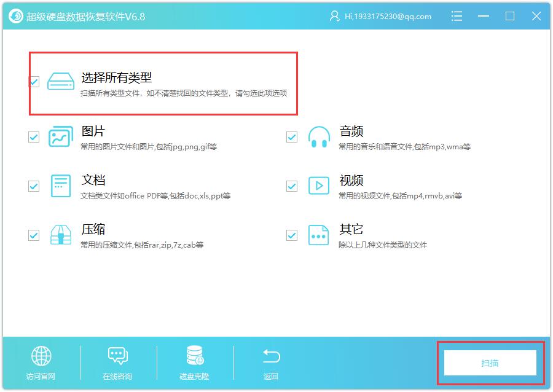Toggle the 图片 checkbox
Image resolution: width=553 pixels, height=392 pixels.
[34, 137]
